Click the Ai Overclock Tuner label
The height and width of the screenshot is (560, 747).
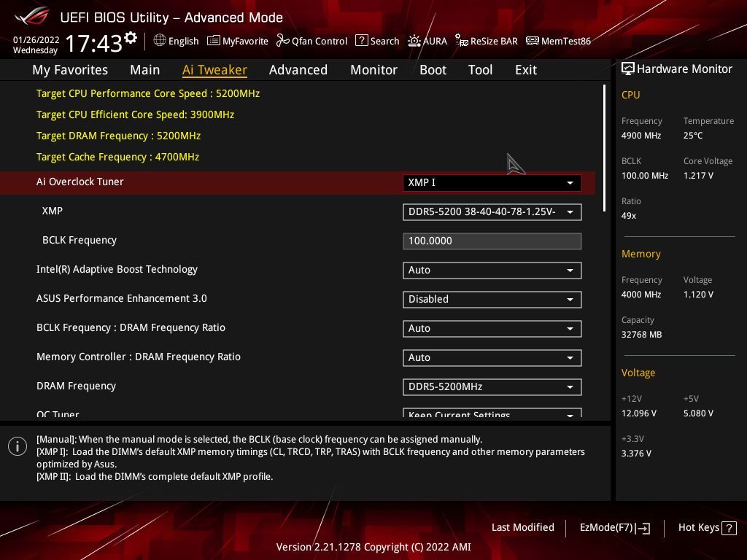[80, 182]
